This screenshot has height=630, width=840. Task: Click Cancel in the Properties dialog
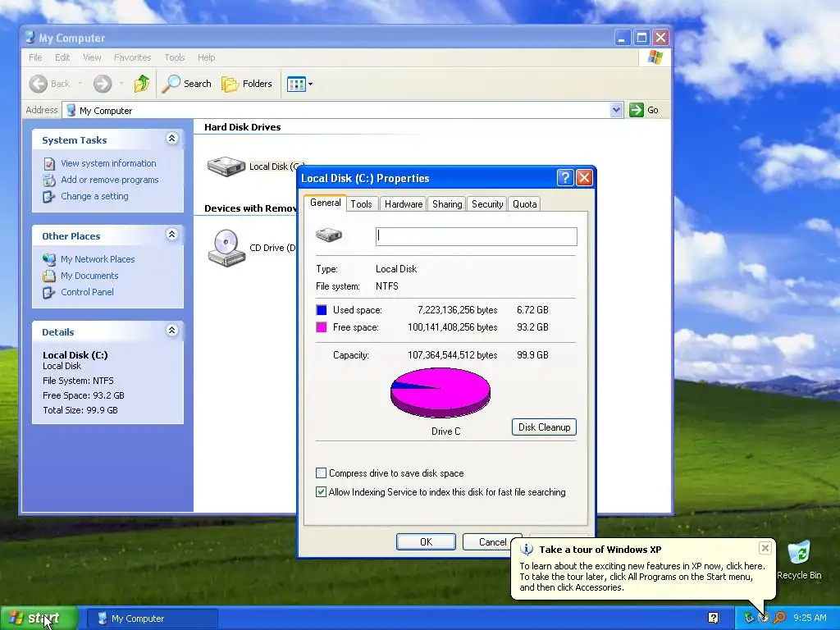tap(492, 541)
